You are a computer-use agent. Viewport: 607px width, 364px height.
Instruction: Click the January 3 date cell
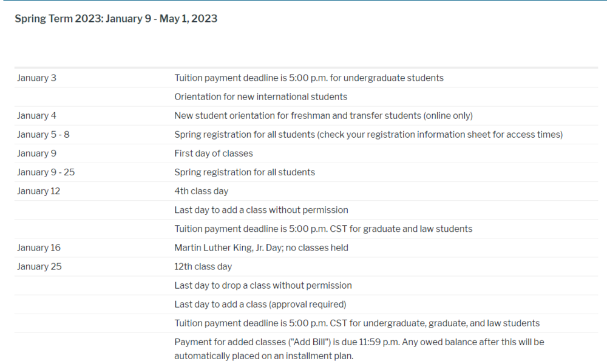(x=36, y=78)
